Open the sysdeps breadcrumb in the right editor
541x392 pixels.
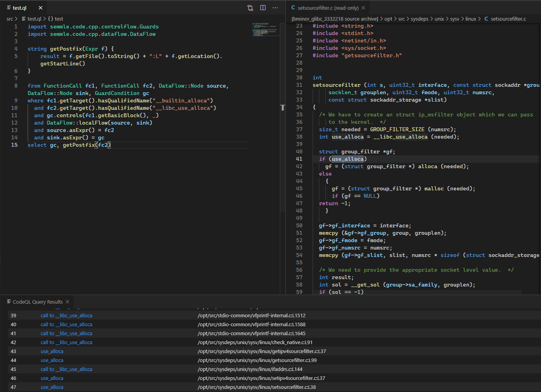tap(420, 18)
